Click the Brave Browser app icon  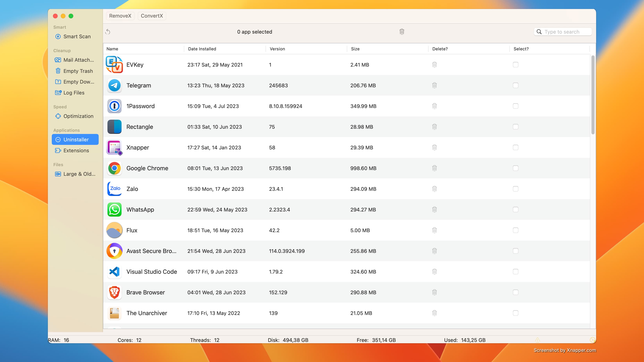114,292
